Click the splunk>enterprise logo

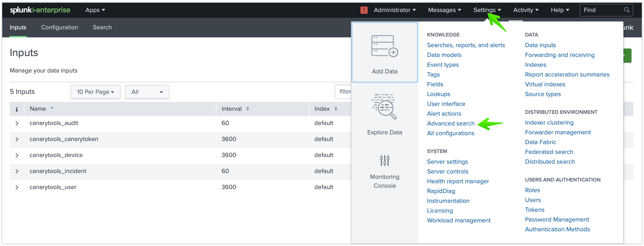point(40,10)
